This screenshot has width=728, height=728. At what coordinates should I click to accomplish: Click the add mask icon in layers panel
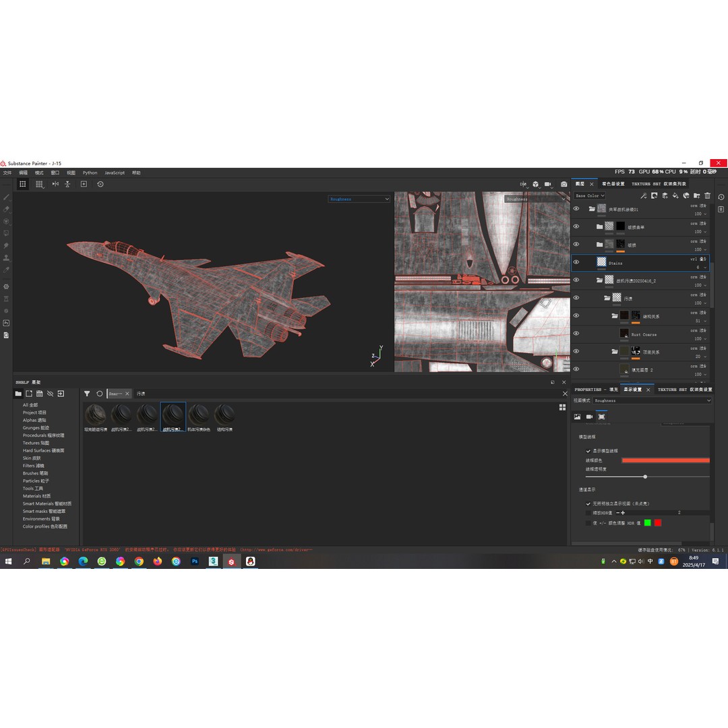pos(654,196)
